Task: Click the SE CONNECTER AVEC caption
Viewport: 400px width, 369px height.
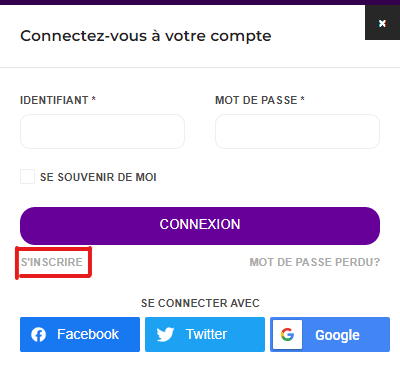Action: click(200, 303)
